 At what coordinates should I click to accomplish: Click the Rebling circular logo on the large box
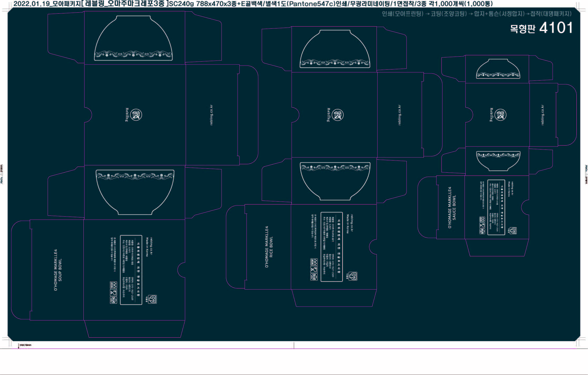[x=136, y=115]
